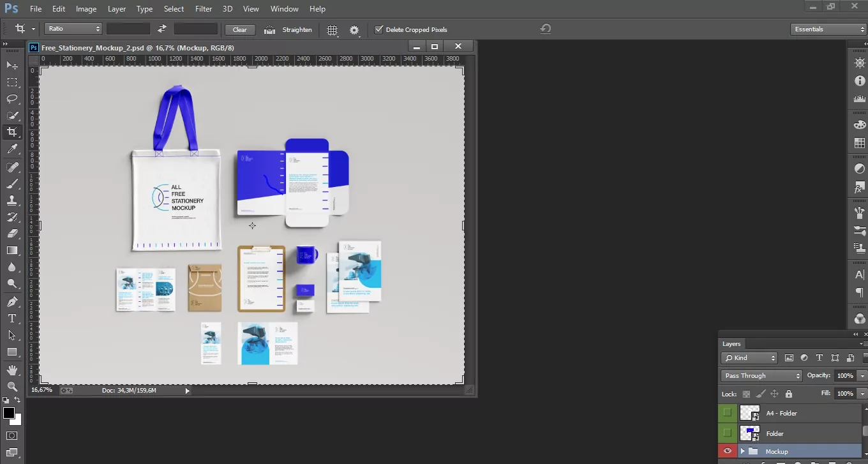Pick the Clone Stamp tool
This screenshot has width=868, height=464.
tap(12, 200)
